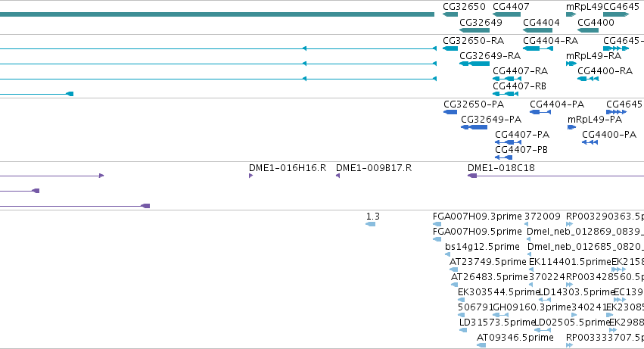The height and width of the screenshot is (349, 644).
Task: Click the DME1-009B17.R clone label
Action: (374, 168)
